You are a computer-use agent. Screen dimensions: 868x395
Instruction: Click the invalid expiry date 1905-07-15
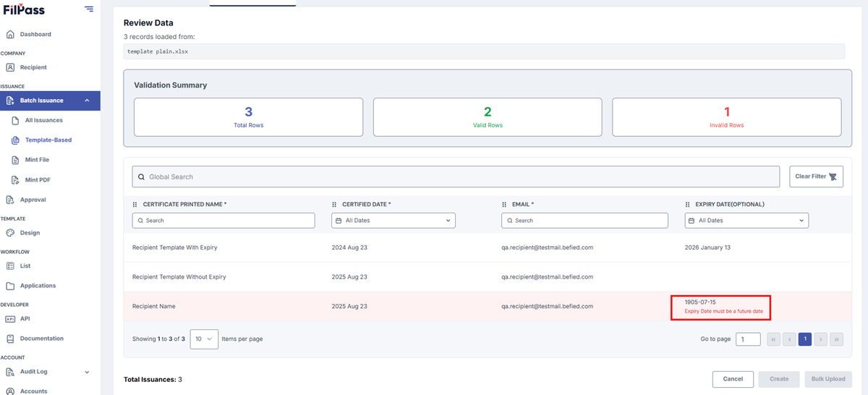coord(700,302)
